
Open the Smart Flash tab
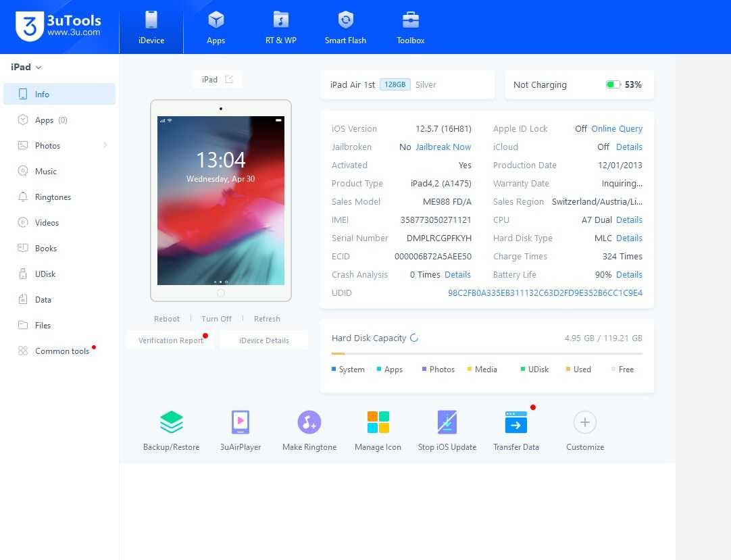click(x=345, y=28)
